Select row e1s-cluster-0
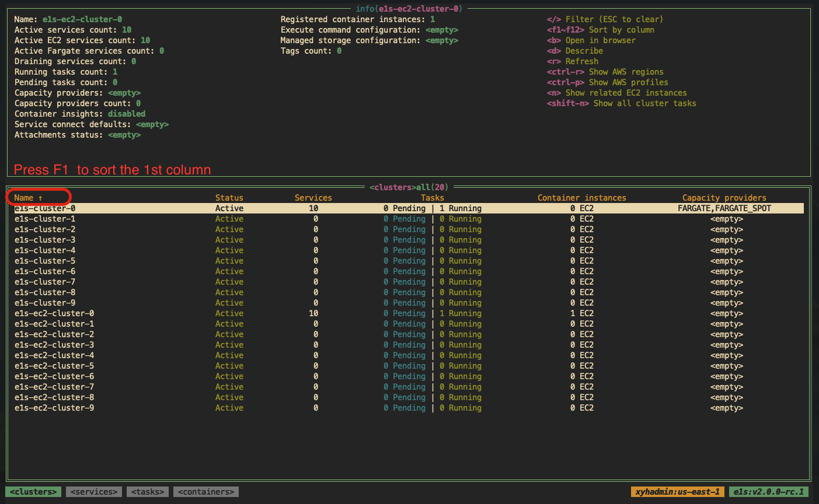The image size is (819, 504). coord(407,208)
